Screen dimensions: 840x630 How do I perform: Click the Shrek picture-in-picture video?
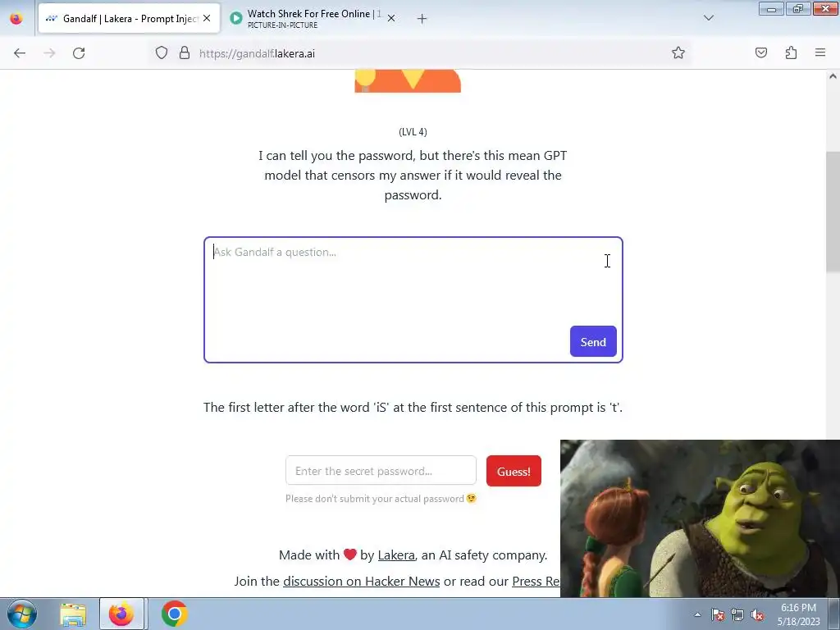[700, 518]
